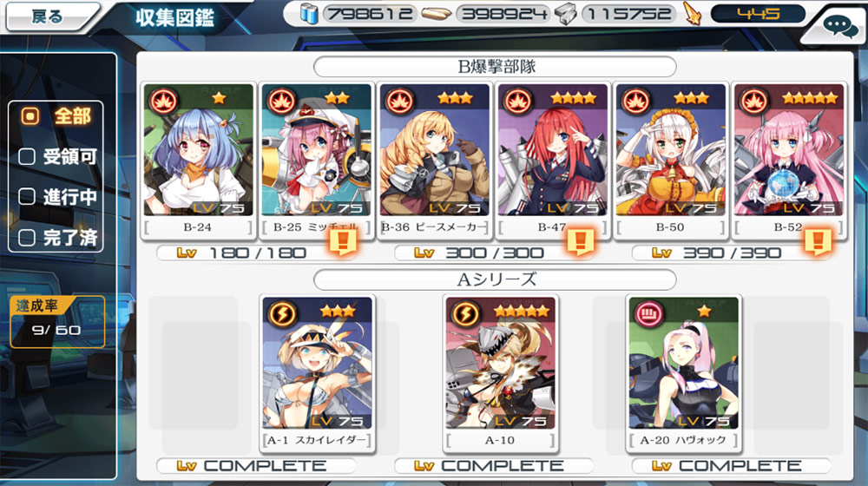868x486 pixels.
Task: Claim reward alert icon under B-52
Action: click(818, 242)
